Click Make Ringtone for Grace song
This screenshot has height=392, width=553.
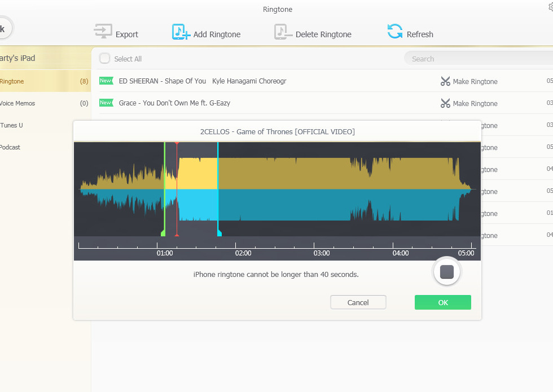[475, 103]
